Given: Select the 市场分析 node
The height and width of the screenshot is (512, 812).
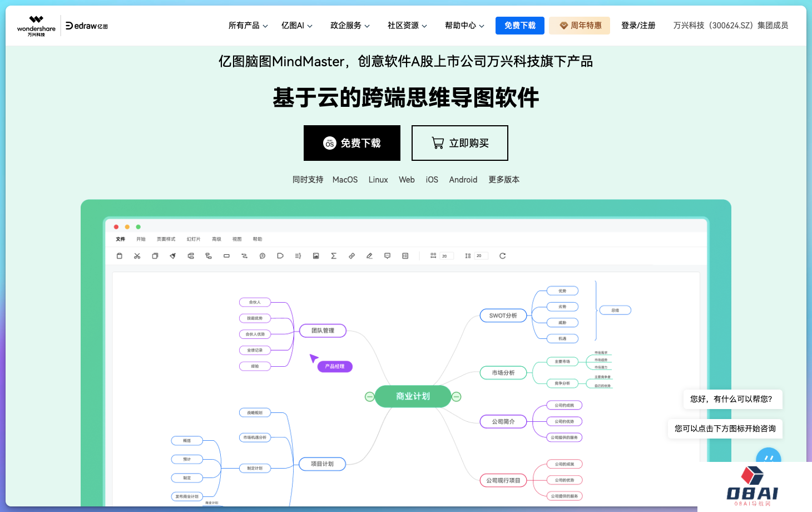Looking at the screenshot, I should 503,373.
